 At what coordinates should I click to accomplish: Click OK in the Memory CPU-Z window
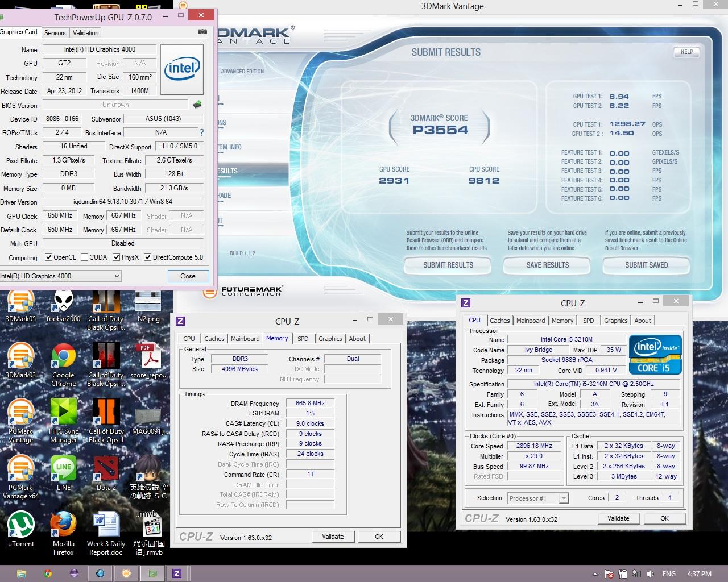pos(379,537)
